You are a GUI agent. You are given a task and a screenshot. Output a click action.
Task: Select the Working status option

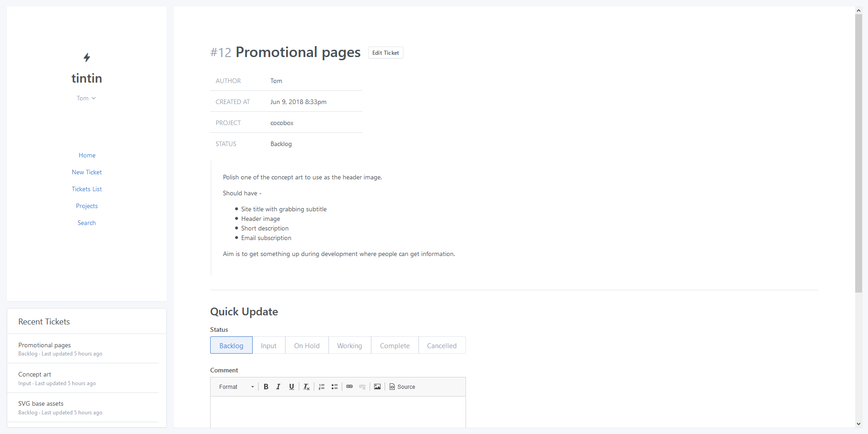pyautogui.click(x=349, y=345)
